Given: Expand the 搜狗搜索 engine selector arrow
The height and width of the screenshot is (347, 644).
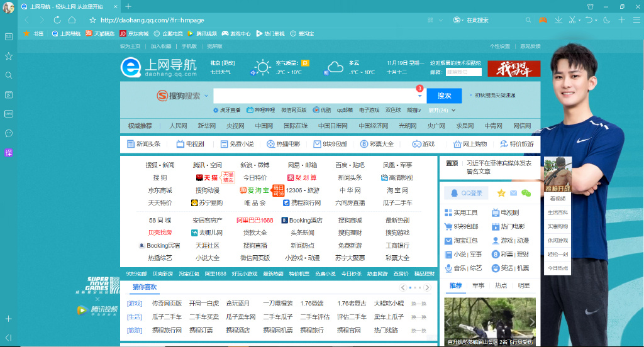Looking at the screenshot, I should click(206, 96).
